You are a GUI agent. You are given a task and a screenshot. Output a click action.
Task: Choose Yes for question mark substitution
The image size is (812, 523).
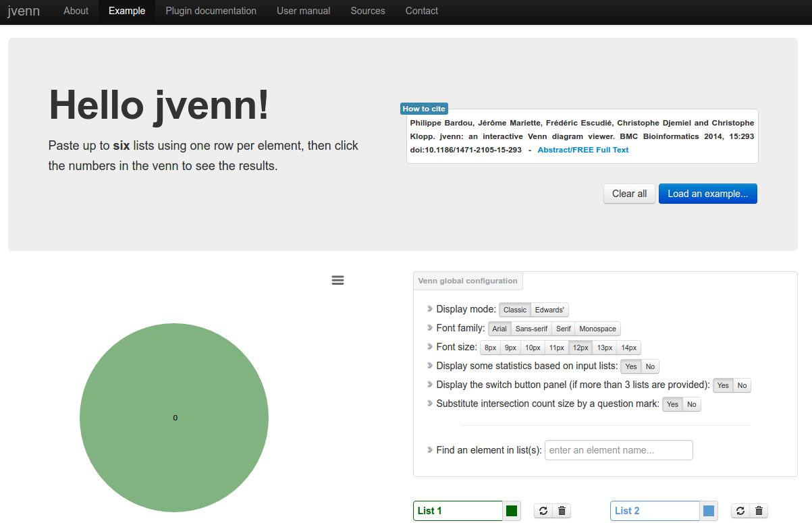(x=672, y=404)
